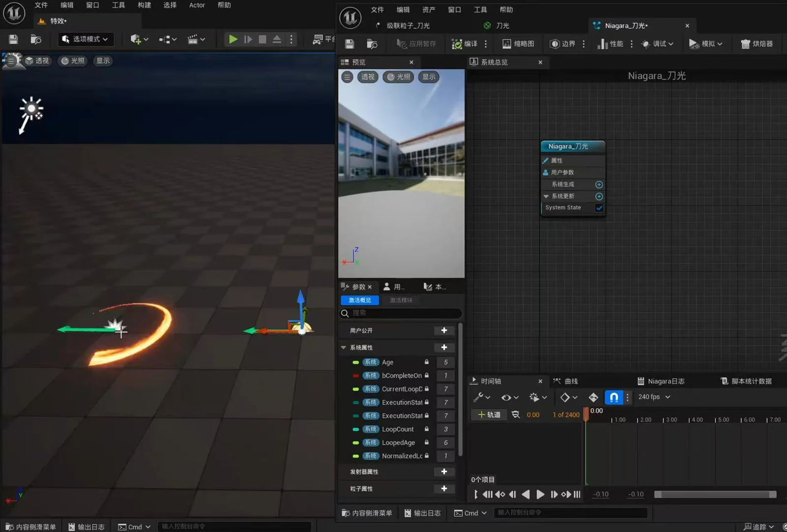Click timeline play reverse button
Viewport: 787px width, 532px height.
pyautogui.click(x=526, y=494)
